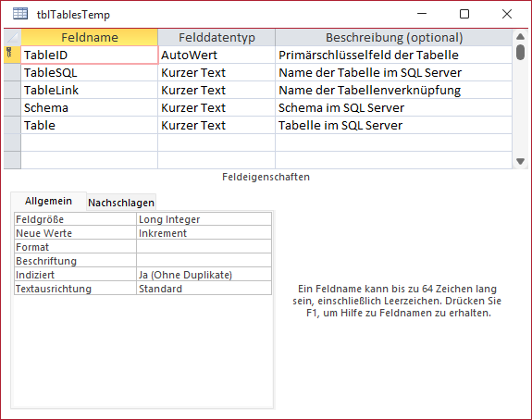Open the AutoWert data type cell for TableID
Screen dimensions: 532x420
[x=217, y=55]
